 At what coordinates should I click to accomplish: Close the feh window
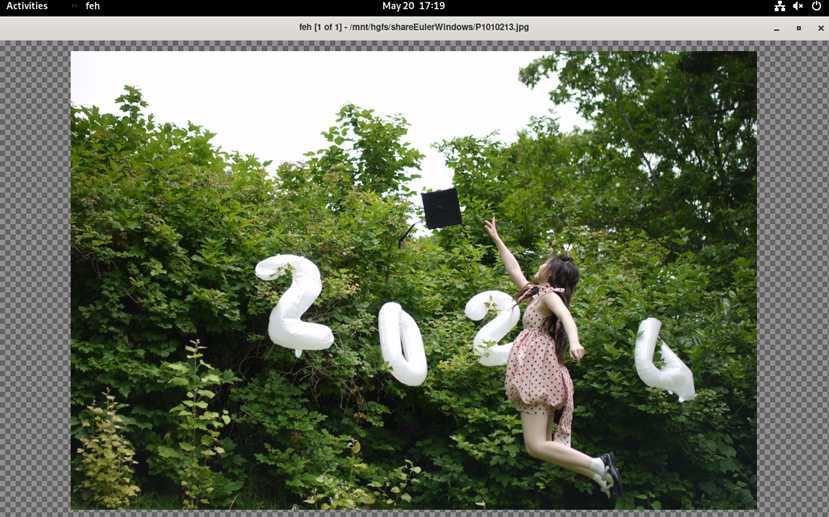point(821,28)
